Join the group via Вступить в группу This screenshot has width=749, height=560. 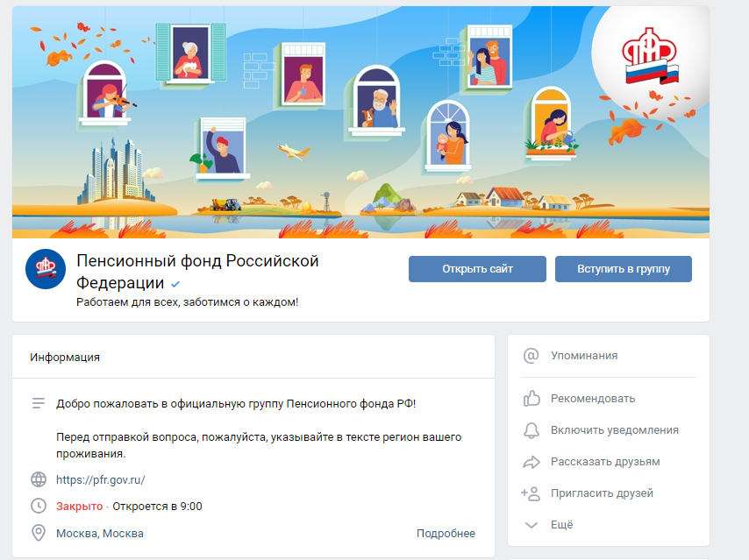623,269
